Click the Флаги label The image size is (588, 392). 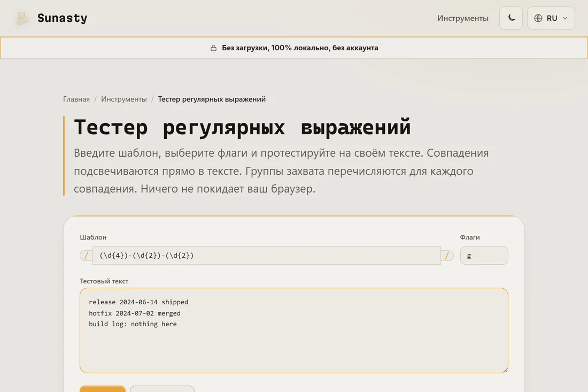[470, 237]
